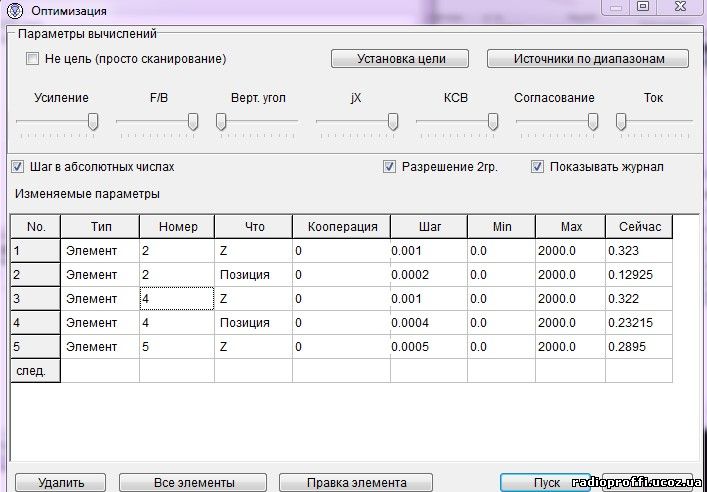Click the step value 0.001 in row 1
The image size is (707, 492).
429,251
